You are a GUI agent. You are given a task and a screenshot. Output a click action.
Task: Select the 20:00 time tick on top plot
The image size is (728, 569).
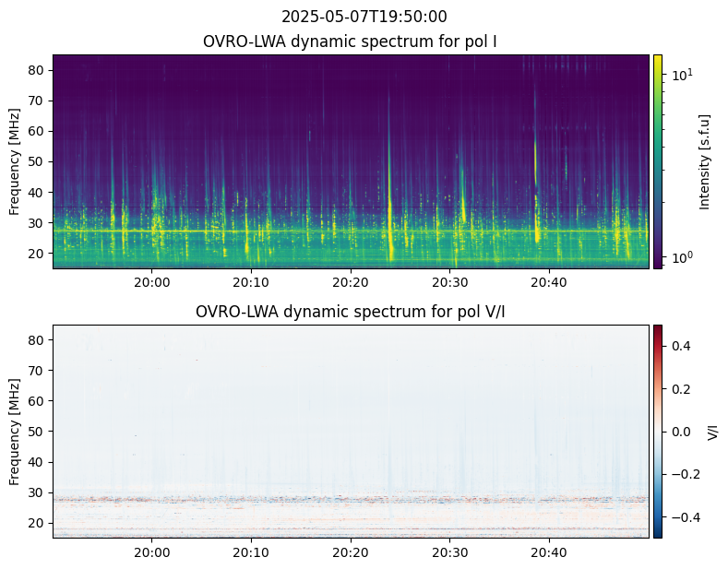[151, 281]
